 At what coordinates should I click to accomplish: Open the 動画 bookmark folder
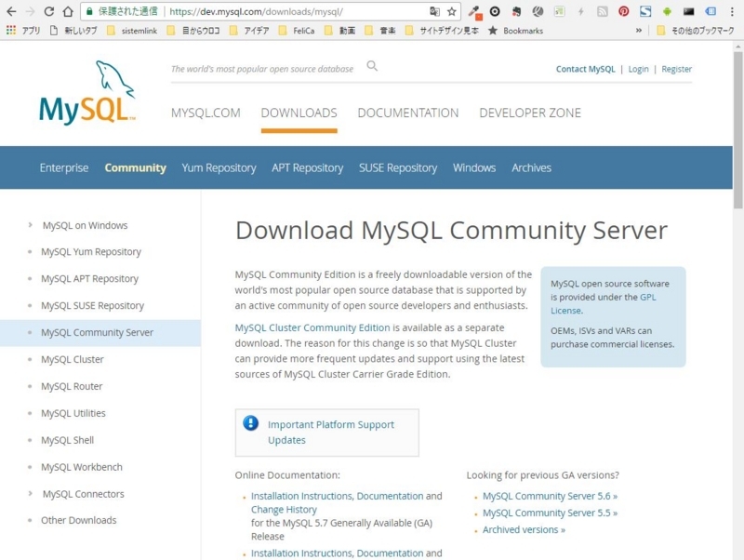339,31
